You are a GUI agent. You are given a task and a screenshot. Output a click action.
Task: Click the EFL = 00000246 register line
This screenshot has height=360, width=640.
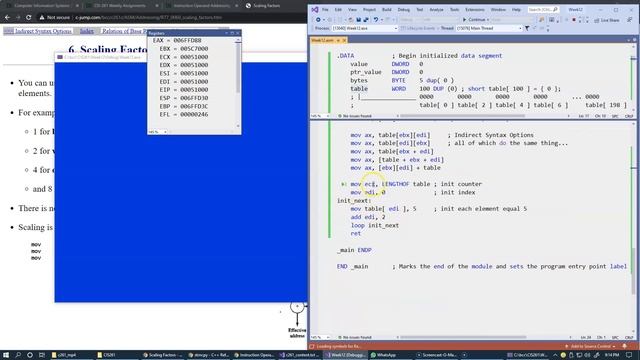(184, 114)
